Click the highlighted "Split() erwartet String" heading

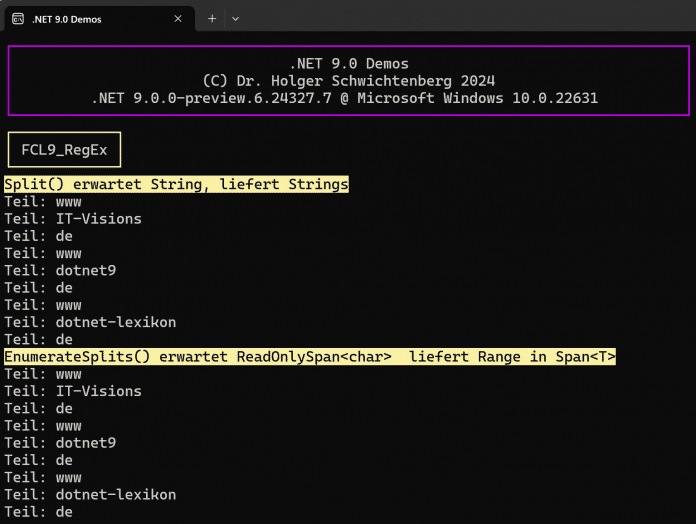click(x=176, y=184)
